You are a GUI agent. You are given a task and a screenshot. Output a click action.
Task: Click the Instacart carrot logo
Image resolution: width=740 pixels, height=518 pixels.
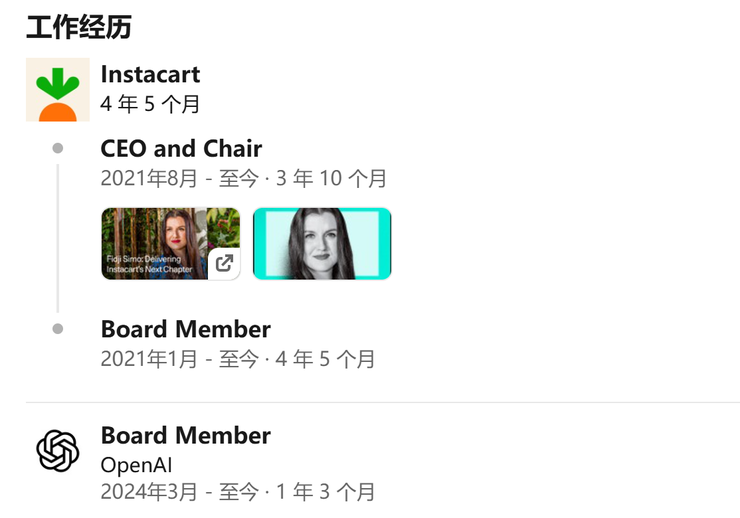coord(58,90)
